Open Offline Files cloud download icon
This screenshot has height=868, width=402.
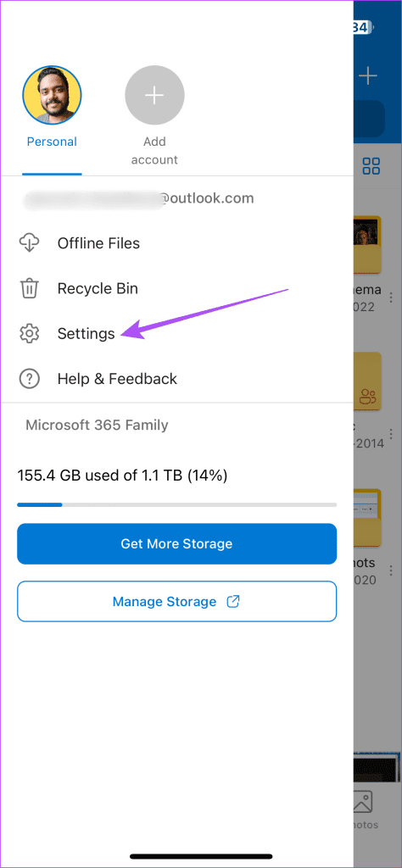coord(30,243)
